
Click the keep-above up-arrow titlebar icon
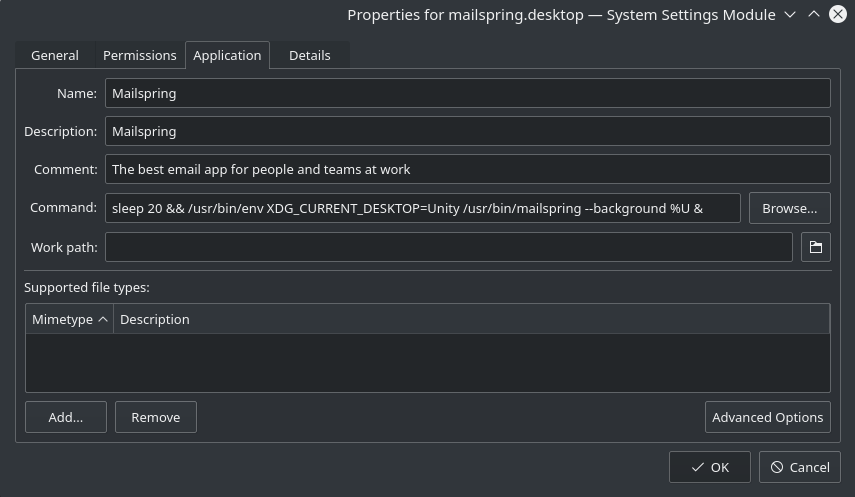coord(814,14)
